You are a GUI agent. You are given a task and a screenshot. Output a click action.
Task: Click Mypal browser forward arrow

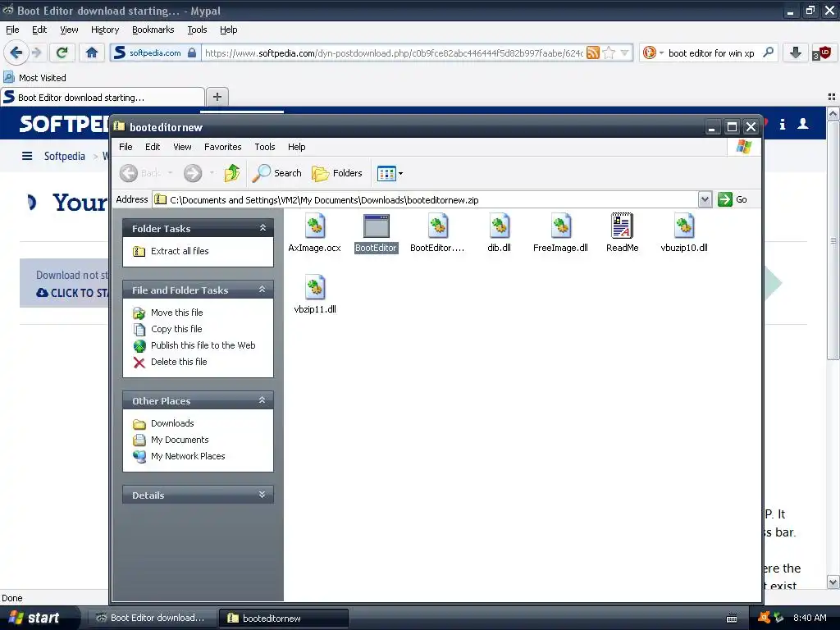[36, 52]
